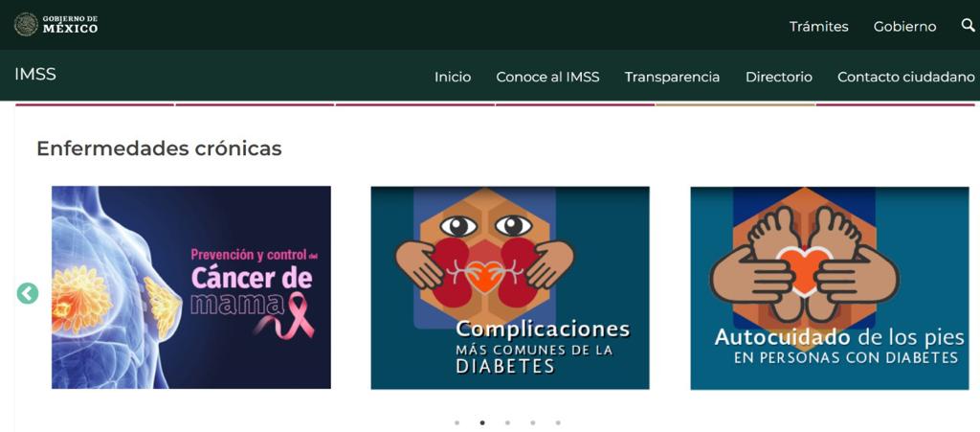The width and height of the screenshot is (980, 432).
Task: Open the search magnifier icon
Action: coord(968,25)
